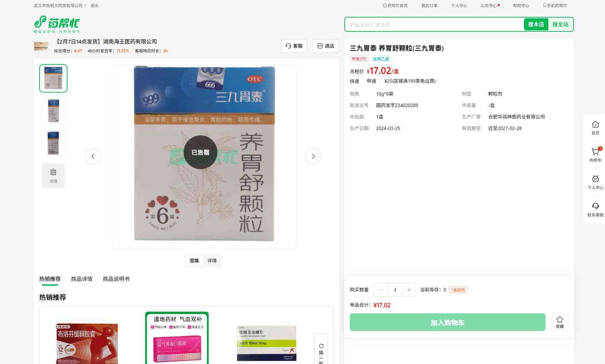Click the 进店 enter store button

[326, 46]
